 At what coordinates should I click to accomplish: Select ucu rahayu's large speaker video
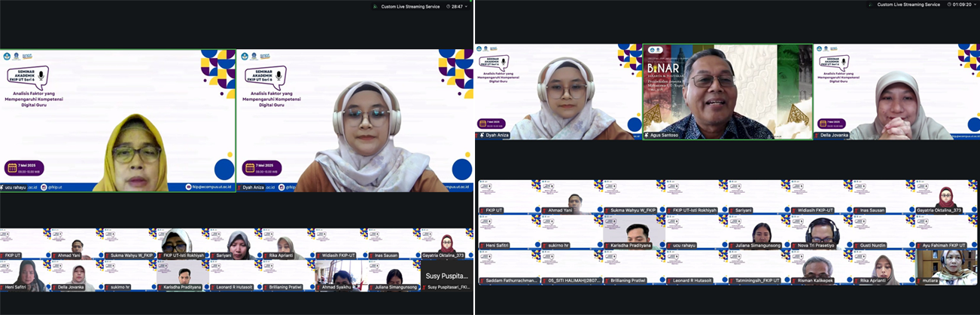coord(118,121)
